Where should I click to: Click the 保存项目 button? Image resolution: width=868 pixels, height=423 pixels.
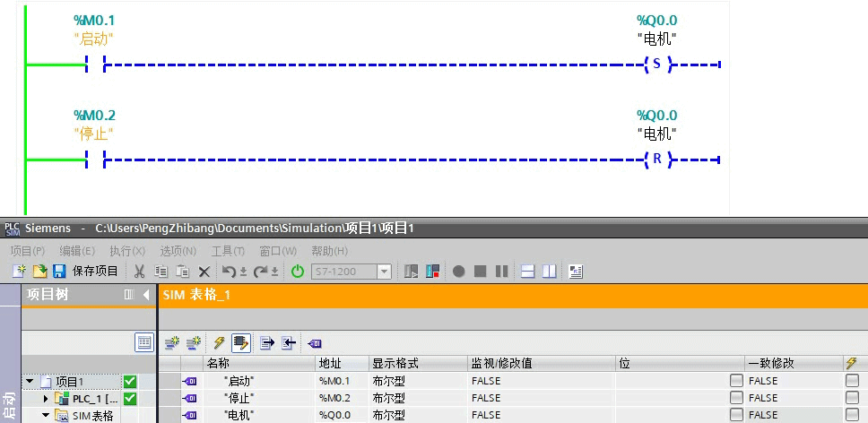tap(95, 272)
